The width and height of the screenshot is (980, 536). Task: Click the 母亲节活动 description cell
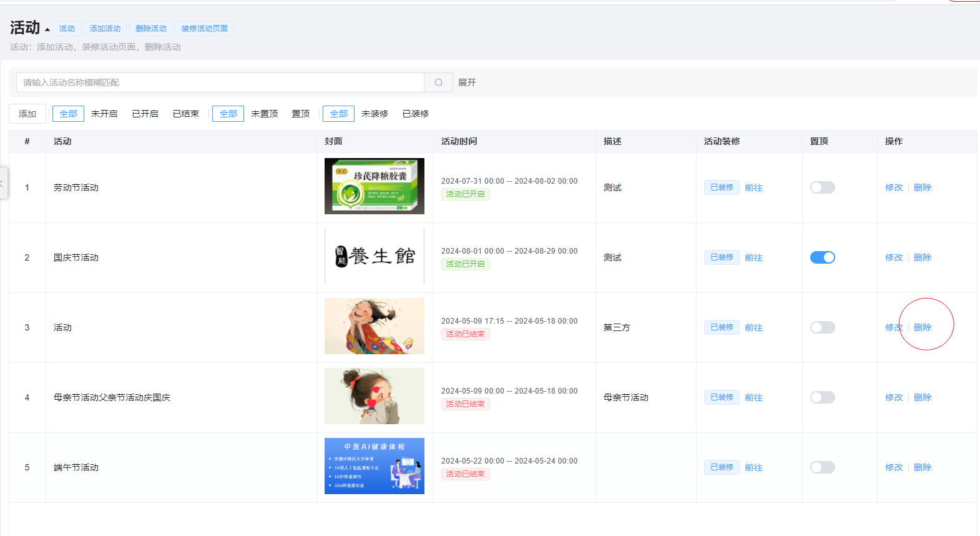pos(626,397)
